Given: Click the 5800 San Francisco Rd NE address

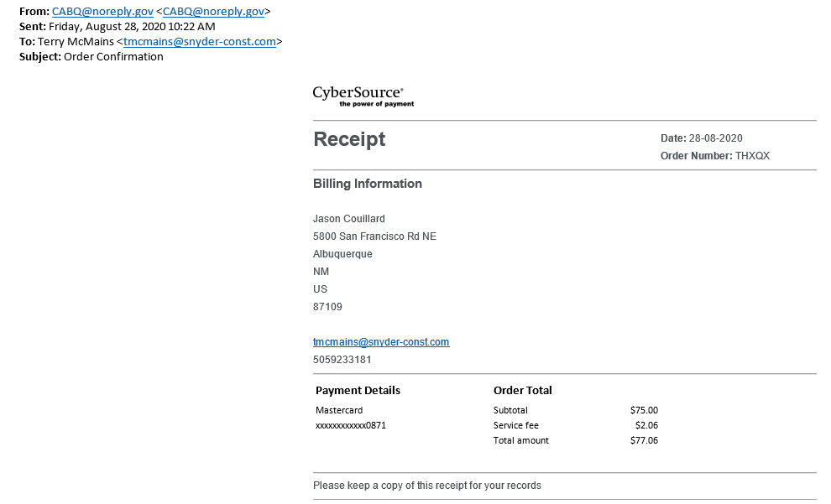Looking at the screenshot, I should [x=374, y=236].
